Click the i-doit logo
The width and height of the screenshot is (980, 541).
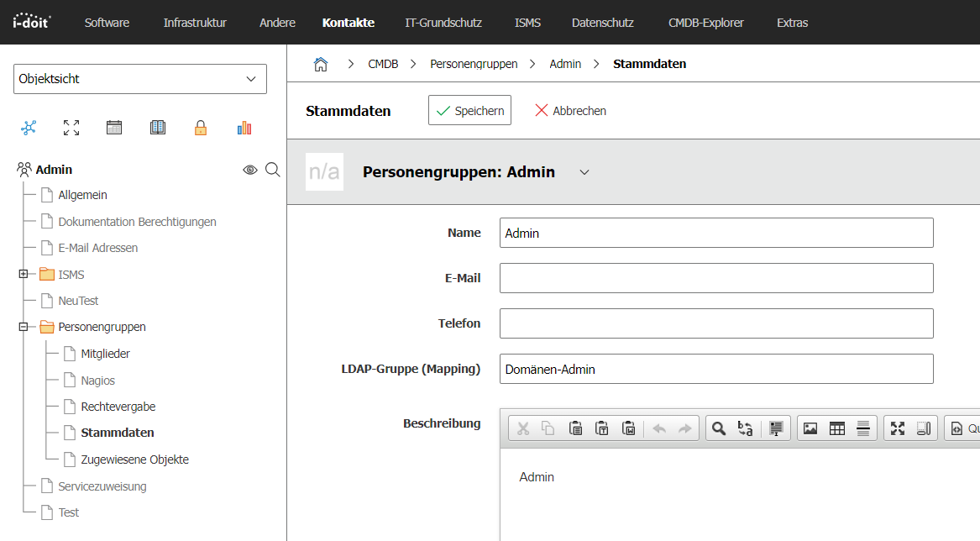(x=31, y=22)
